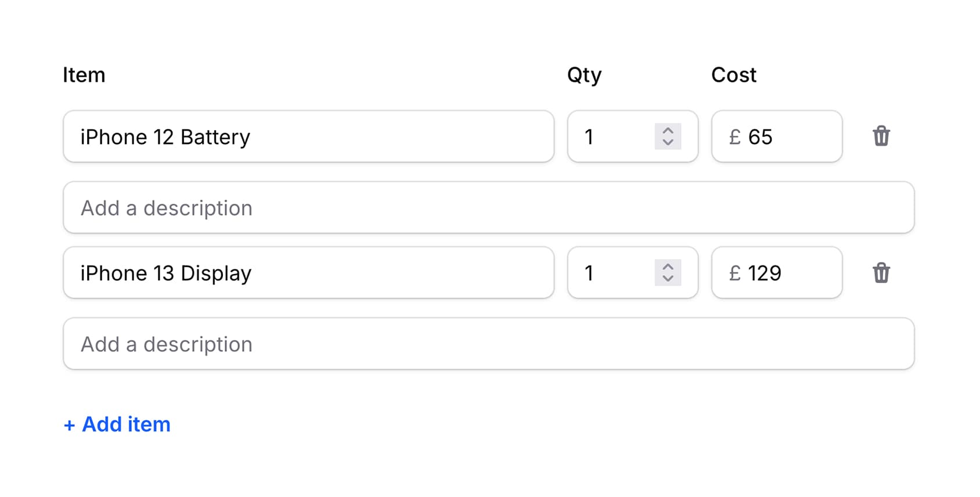Screen dimensions: 980x497
Task: Click the £ symbol in Display cost
Action: click(734, 273)
